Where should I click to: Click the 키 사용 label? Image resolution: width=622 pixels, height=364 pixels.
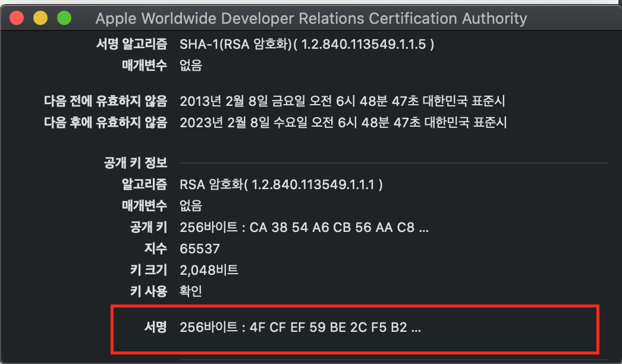[149, 291]
